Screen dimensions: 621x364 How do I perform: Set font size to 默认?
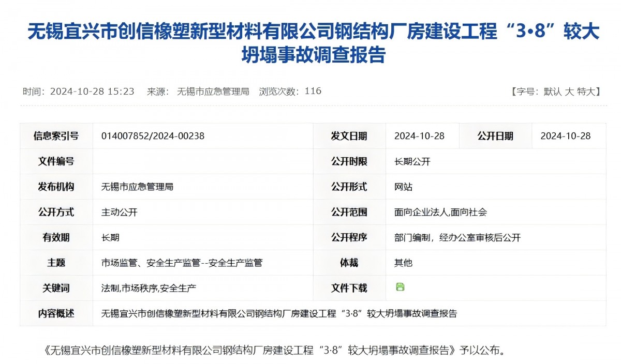(x=552, y=92)
